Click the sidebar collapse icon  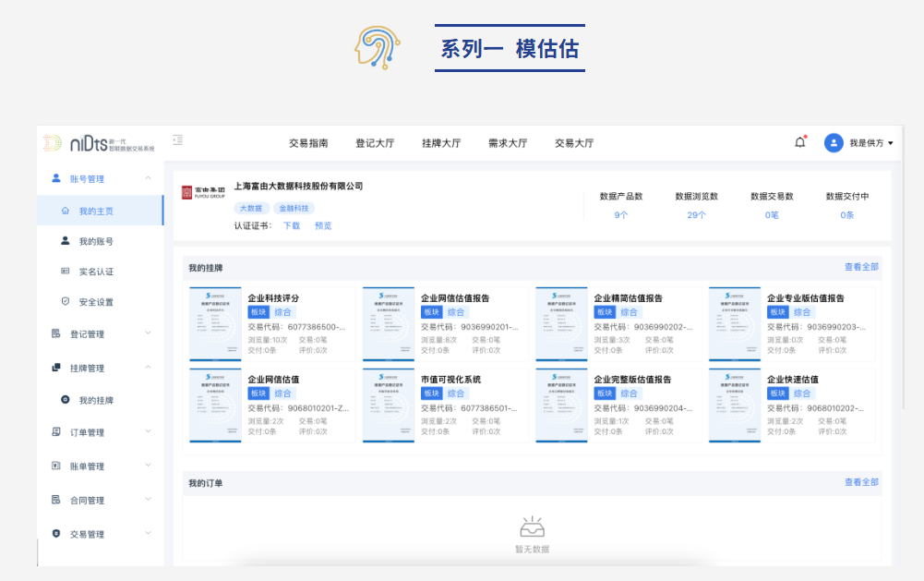point(177,140)
